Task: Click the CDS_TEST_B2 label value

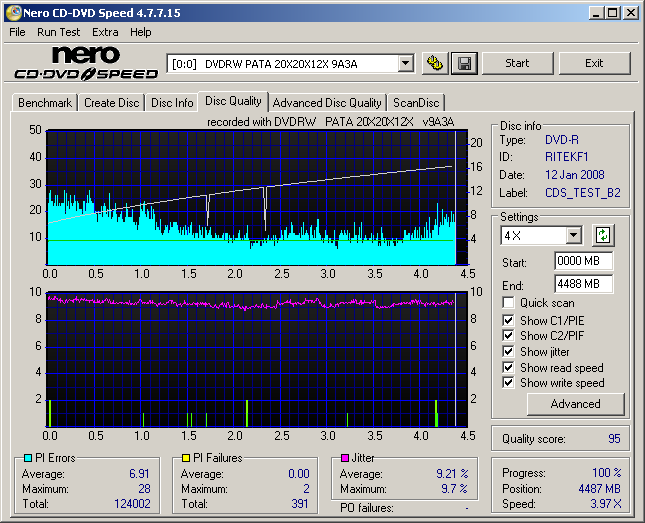Action: tap(583, 193)
